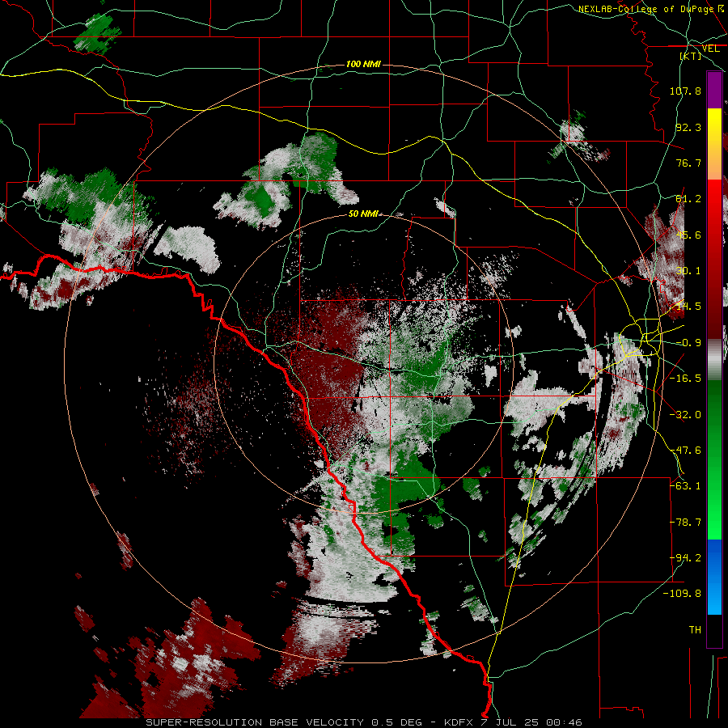Image resolution: width=728 pixels, height=728 pixels.
Task: Click the purple segment of the velocity color bar
Action: 714,90
